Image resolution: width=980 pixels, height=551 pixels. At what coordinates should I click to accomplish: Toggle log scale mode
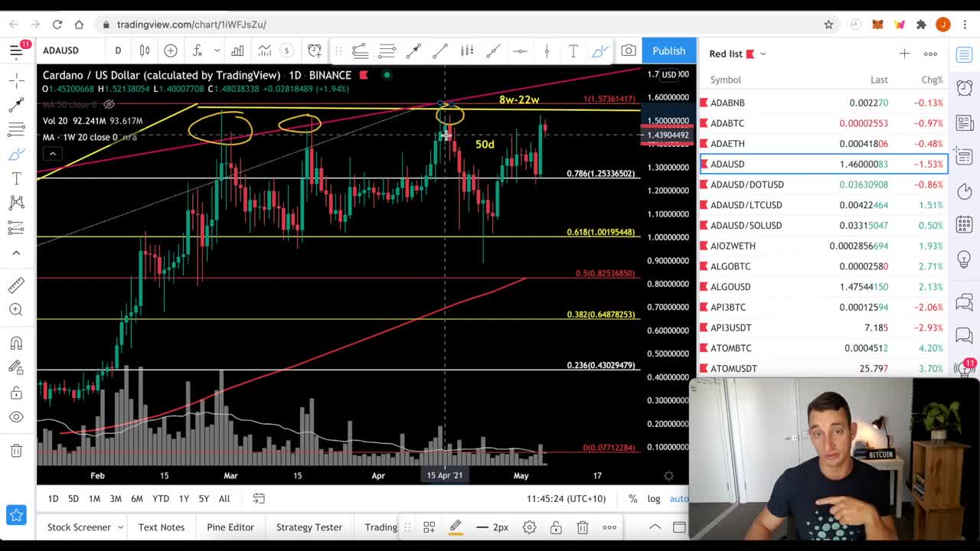(654, 498)
